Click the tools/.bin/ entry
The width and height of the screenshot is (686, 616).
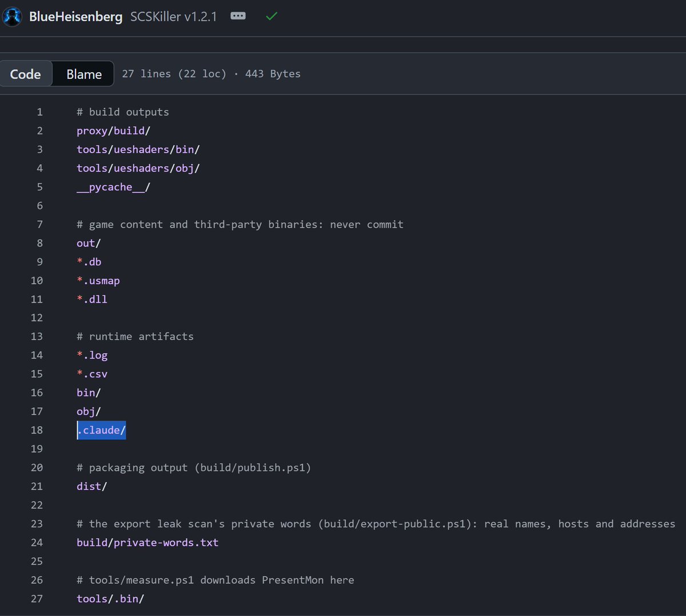[110, 598]
